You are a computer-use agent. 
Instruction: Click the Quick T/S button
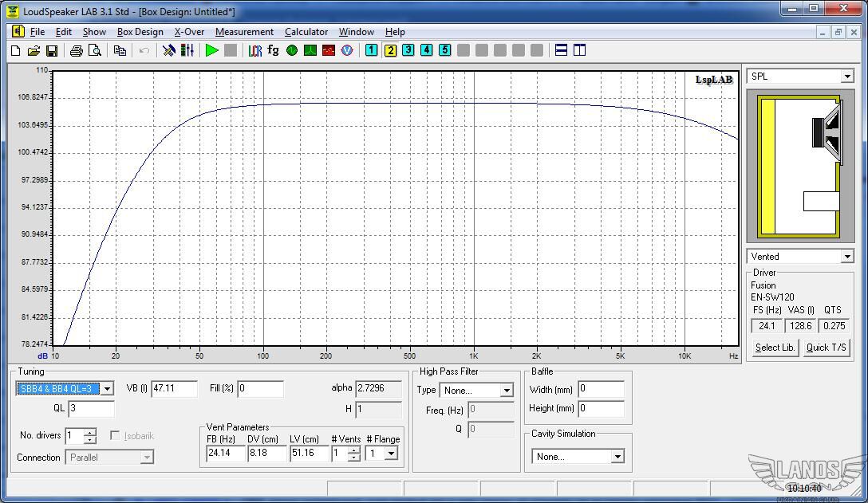pyautogui.click(x=826, y=348)
